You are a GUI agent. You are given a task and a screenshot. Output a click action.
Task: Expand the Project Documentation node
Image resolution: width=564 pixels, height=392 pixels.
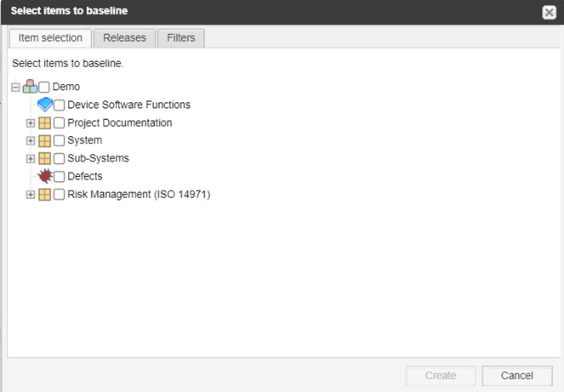31,123
